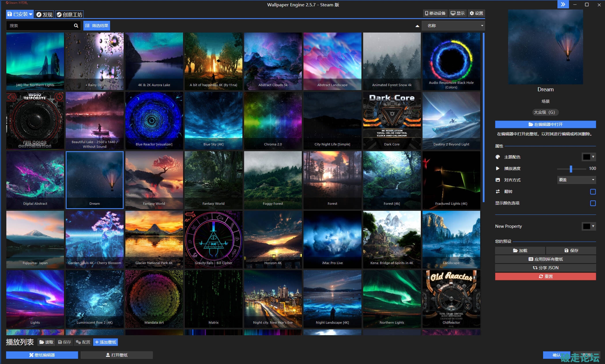Viewport: 605px width, 364px height.
Task: Open settings gear 设置
Action: (476, 13)
